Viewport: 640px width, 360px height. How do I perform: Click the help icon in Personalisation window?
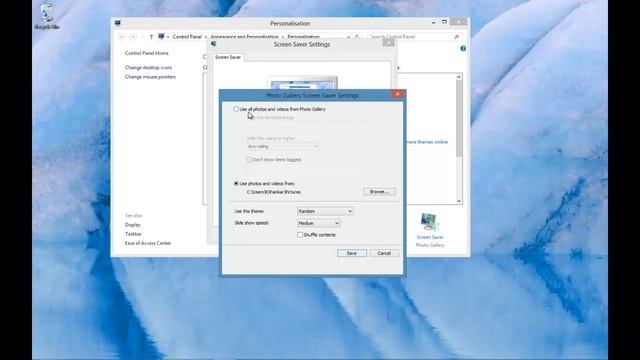463,49
